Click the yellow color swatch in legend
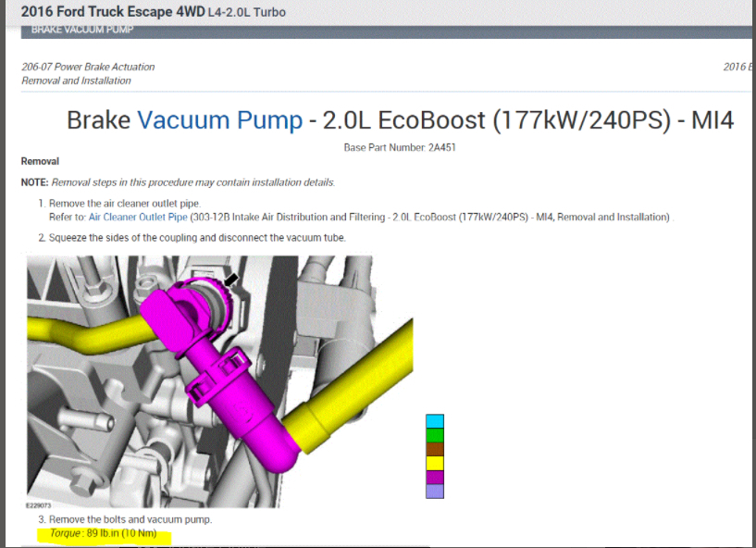The image size is (756, 548). pos(434,463)
